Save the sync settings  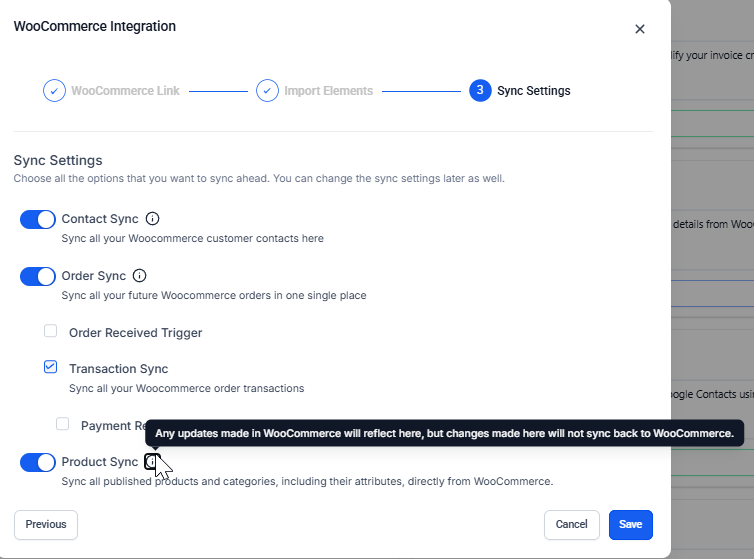click(x=630, y=524)
